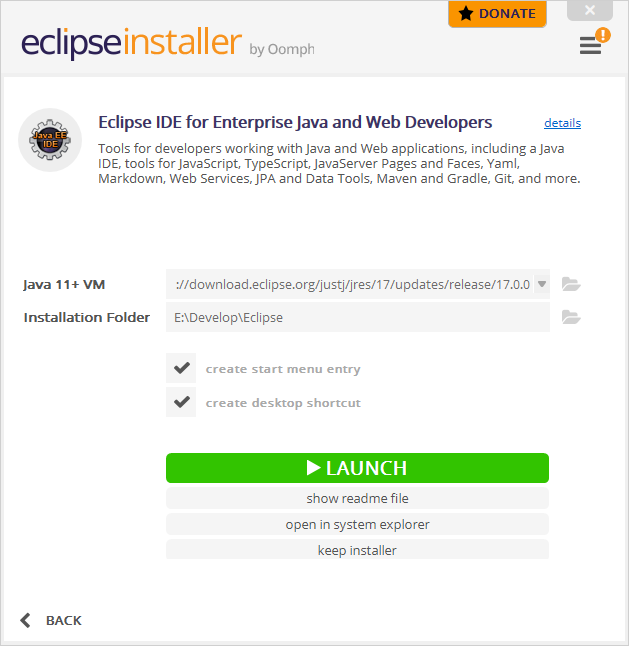Viewport: 629px width, 646px height.
Task: Click the play triangle on Launch
Action: coord(313,468)
